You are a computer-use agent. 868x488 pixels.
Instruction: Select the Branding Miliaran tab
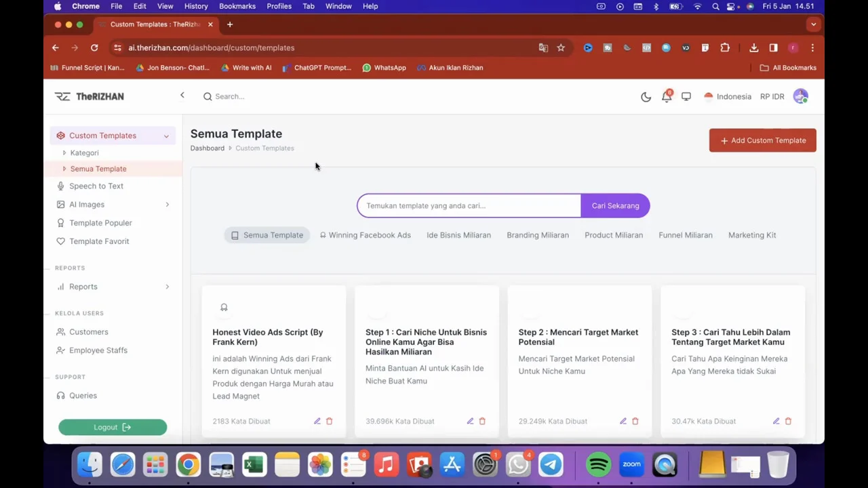pos(538,235)
